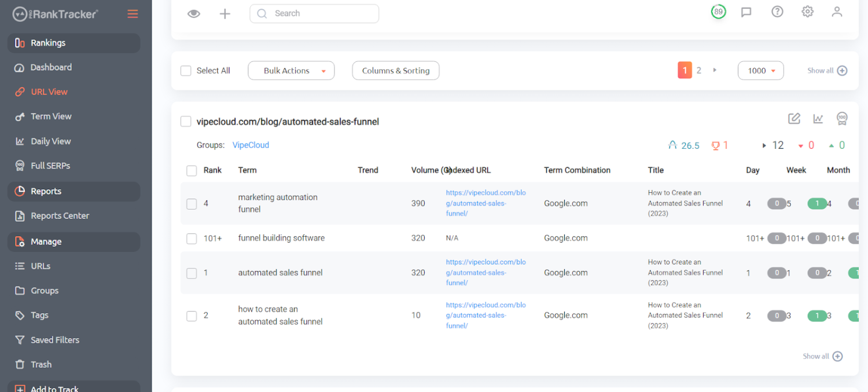Open the Columns & Sorting panel
The height and width of the screenshot is (392, 868).
click(395, 70)
